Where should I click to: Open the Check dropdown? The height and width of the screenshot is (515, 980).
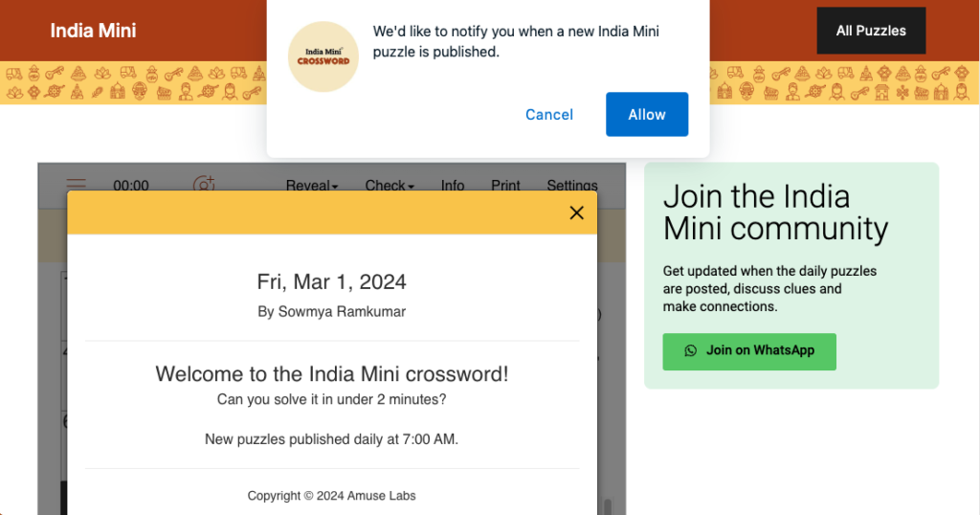(390, 186)
